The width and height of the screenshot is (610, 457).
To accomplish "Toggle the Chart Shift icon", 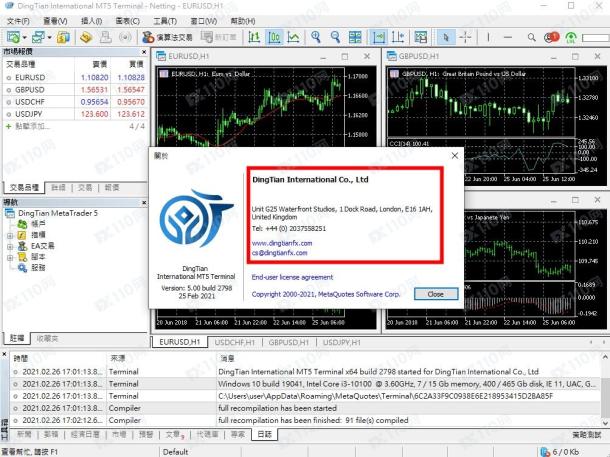I will tap(398, 37).
